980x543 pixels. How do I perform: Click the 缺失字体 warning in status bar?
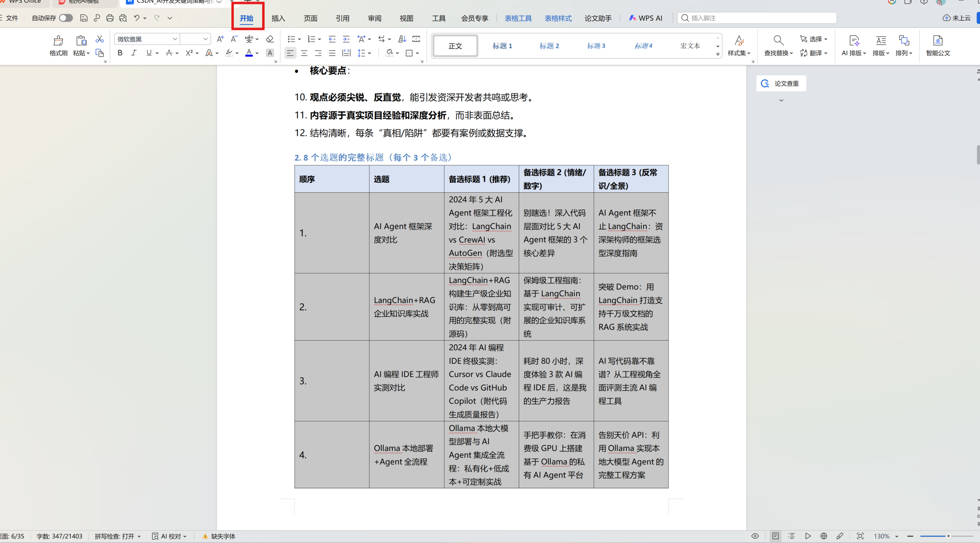point(219,536)
